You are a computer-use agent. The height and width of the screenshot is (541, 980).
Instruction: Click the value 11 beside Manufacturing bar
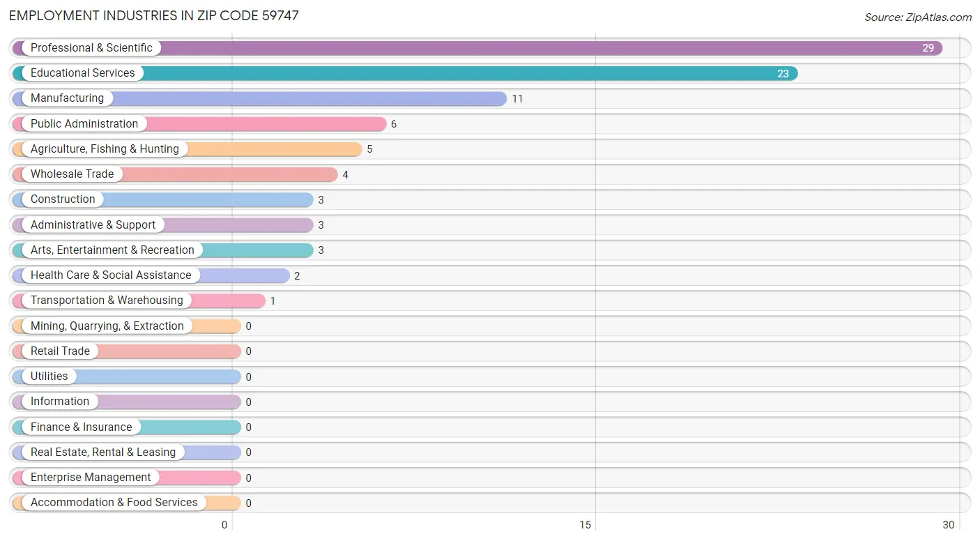tap(517, 99)
